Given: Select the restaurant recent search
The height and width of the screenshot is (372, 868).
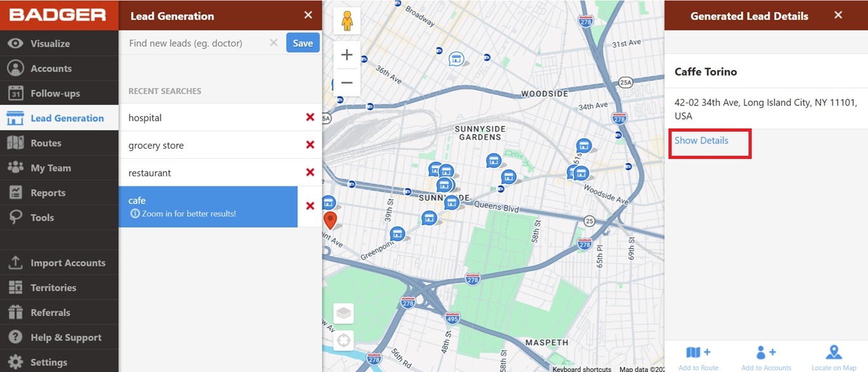Looking at the screenshot, I should pos(210,173).
